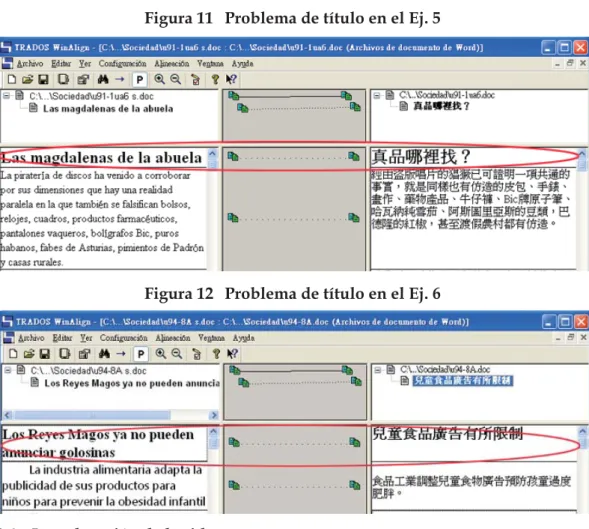The width and height of the screenshot is (589, 529).
Task: Click left arrow of u94-8A tree horizontal scrollbar
Action: pyautogui.click(x=8, y=415)
